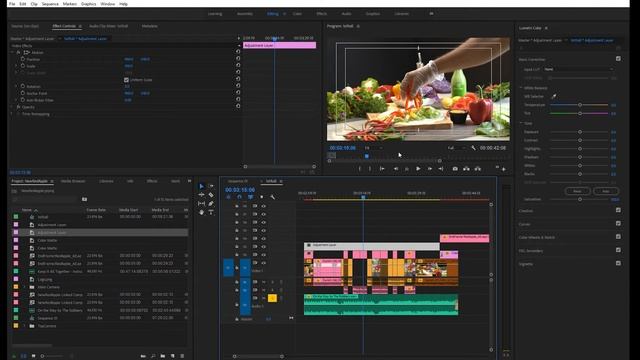This screenshot has height=360, width=640.
Task: Collapse the White Balance section
Action: coord(521,88)
